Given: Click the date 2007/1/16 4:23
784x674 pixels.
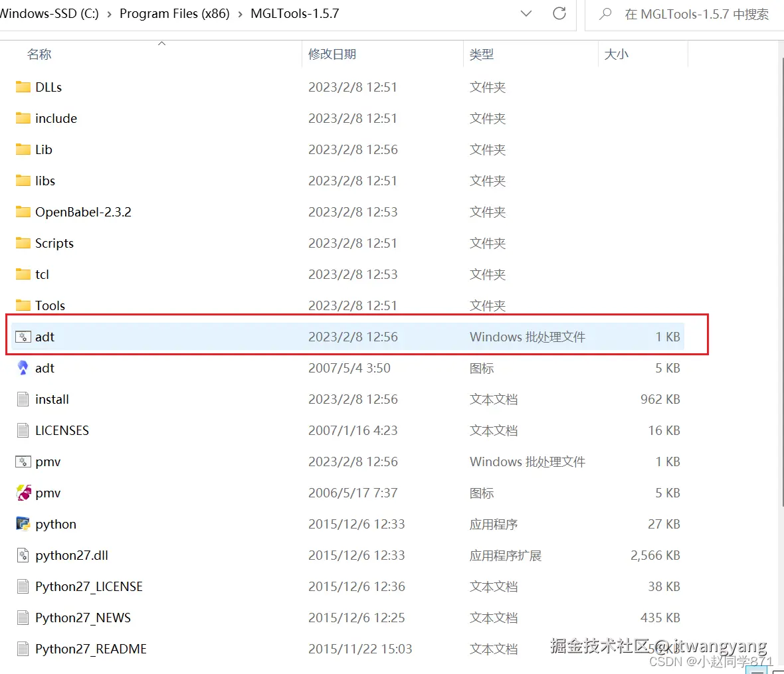Looking at the screenshot, I should coord(353,430).
